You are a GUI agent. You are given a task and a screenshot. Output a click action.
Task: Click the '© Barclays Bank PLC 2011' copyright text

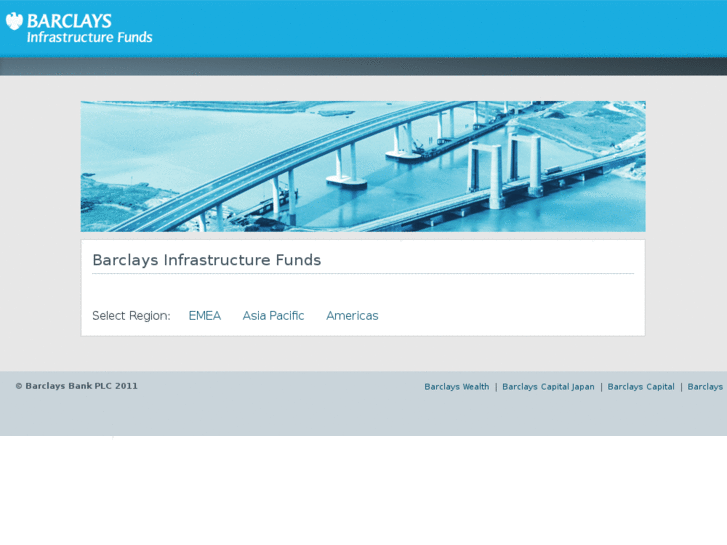click(77, 386)
